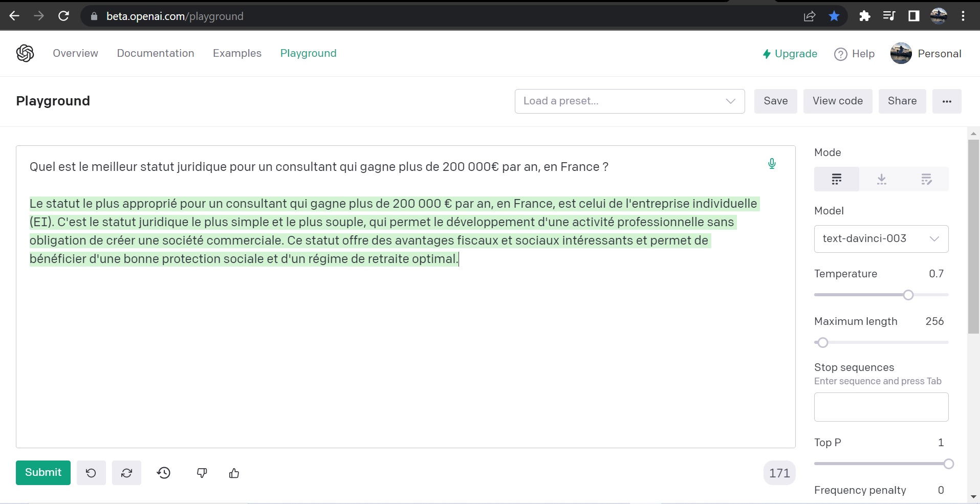Reload the playground page
Image resolution: width=980 pixels, height=504 pixels.
point(63,16)
